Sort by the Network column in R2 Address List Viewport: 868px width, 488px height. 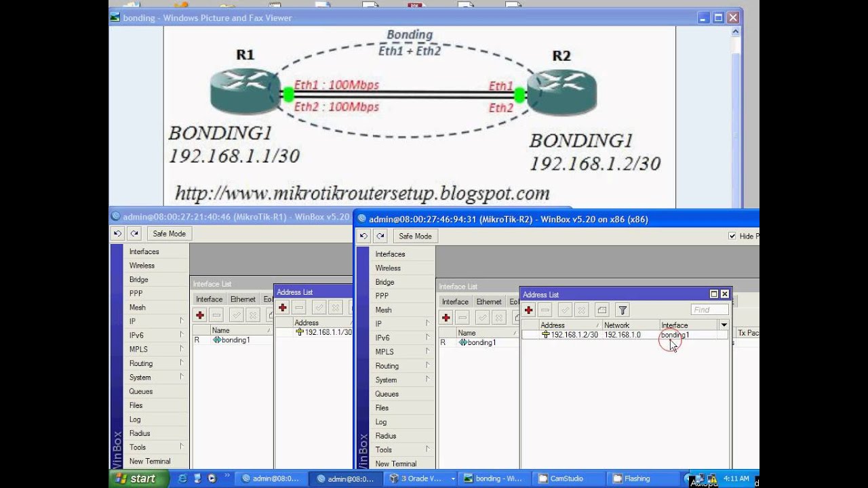tap(631, 325)
